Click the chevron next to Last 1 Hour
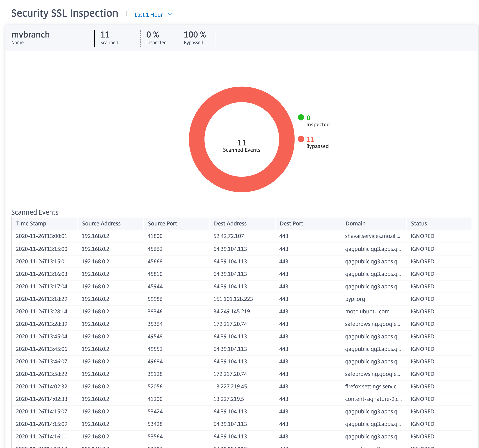 [x=170, y=14]
